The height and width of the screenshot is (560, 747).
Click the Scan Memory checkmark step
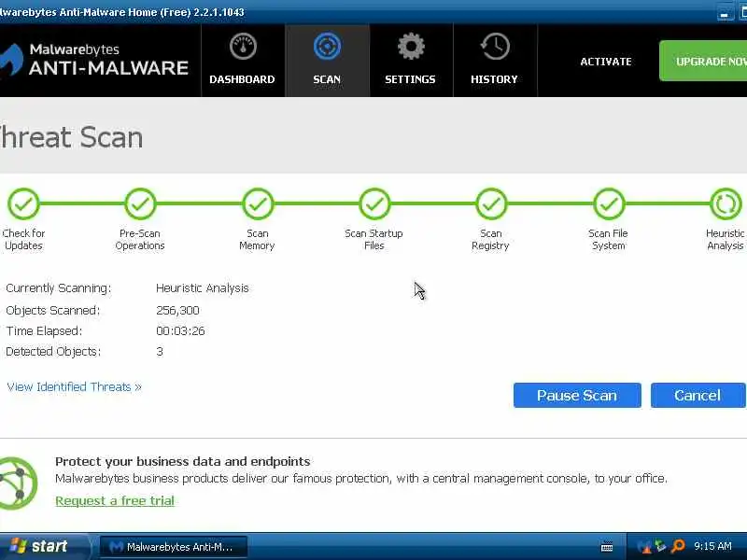click(258, 204)
